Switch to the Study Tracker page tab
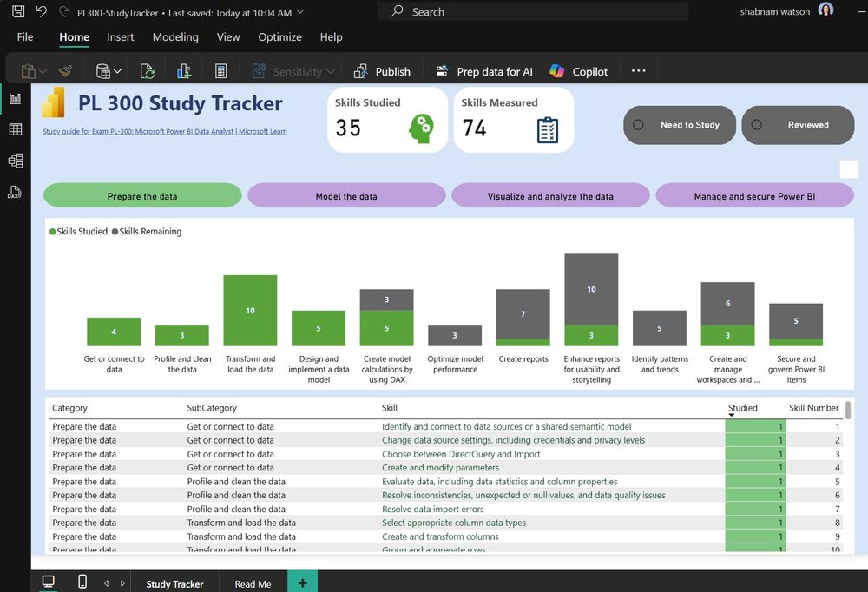Screen dimensions: 868x592 [x=174, y=583]
